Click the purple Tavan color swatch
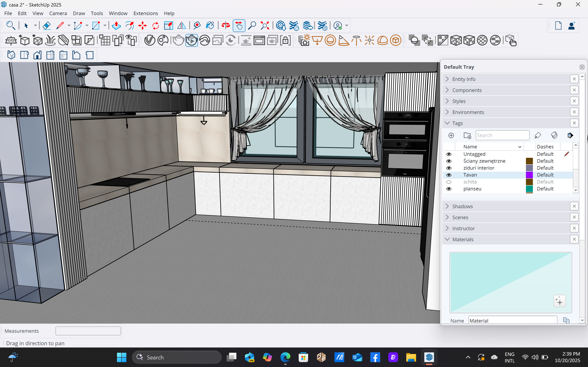 pyautogui.click(x=529, y=175)
